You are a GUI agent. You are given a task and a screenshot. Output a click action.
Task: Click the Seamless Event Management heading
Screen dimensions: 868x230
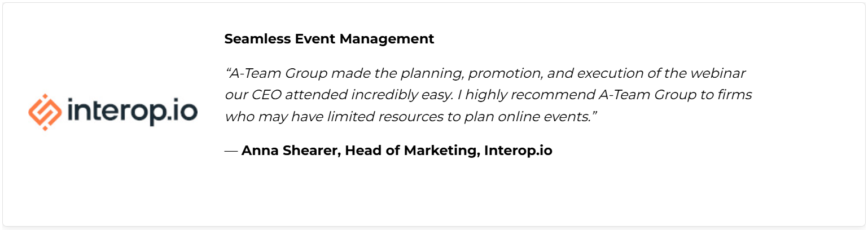[329, 39]
